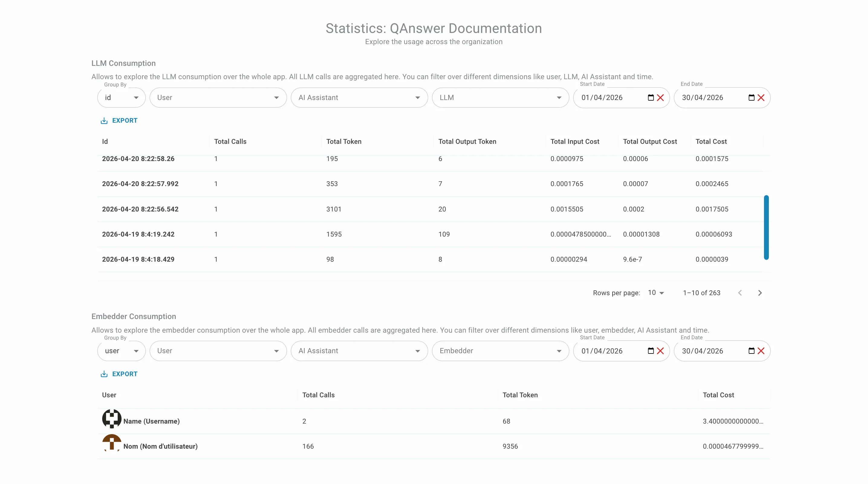Open LLM End Date calendar picker icon
This screenshot has height=484, width=868.
point(751,98)
